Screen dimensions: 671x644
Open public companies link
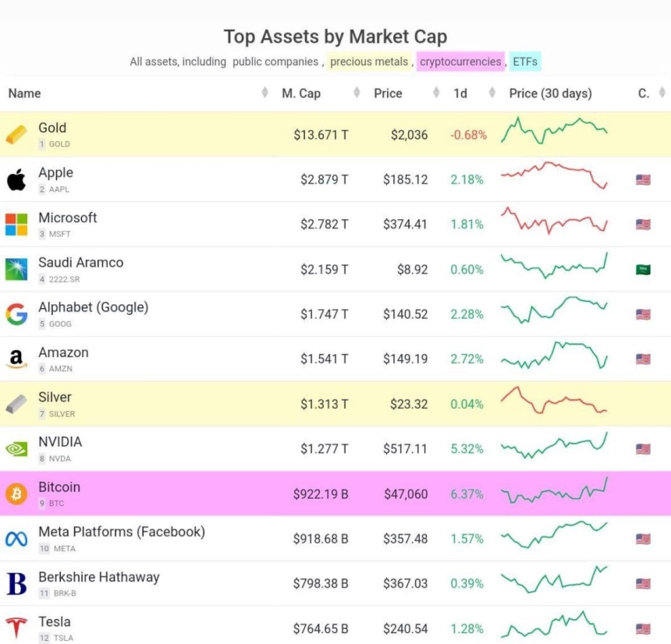pos(275,62)
